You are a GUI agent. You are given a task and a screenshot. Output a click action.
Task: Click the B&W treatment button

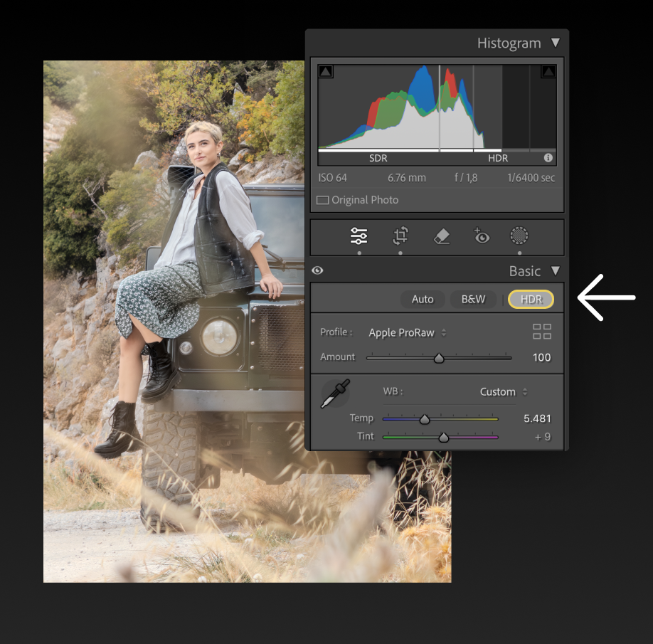(473, 299)
